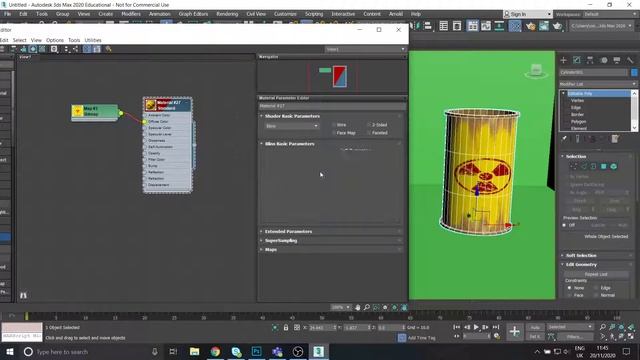Select the Normal constraint radio button
640x360 pixels.
tap(596, 295)
